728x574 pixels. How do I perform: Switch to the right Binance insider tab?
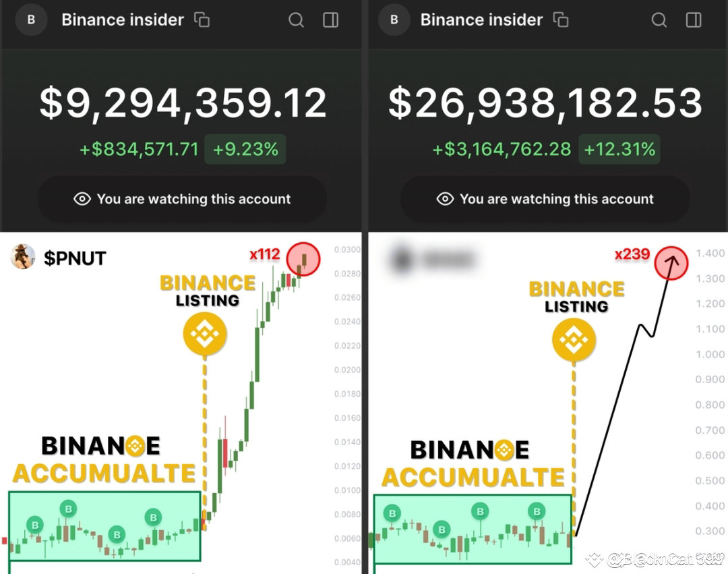coord(481,20)
